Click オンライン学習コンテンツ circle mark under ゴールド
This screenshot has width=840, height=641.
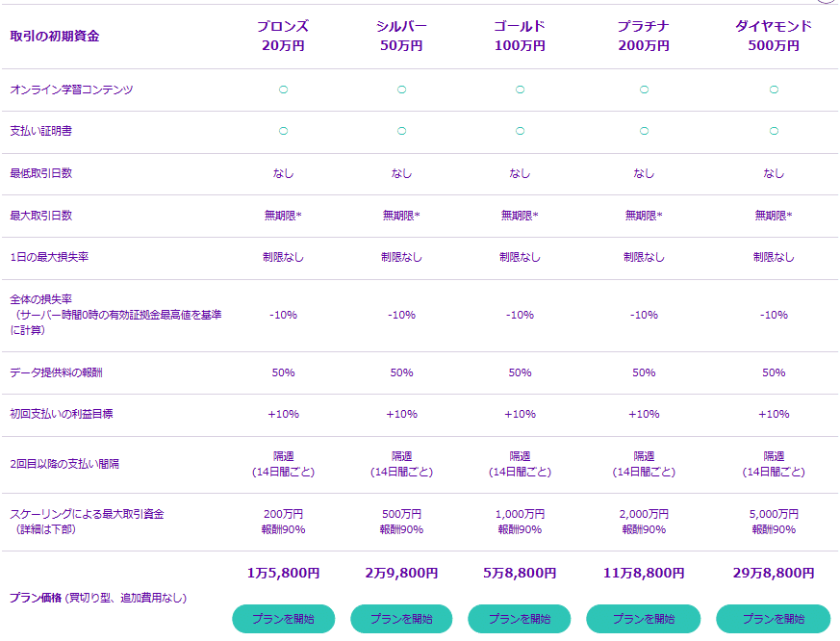pyautogui.click(x=520, y=90)
